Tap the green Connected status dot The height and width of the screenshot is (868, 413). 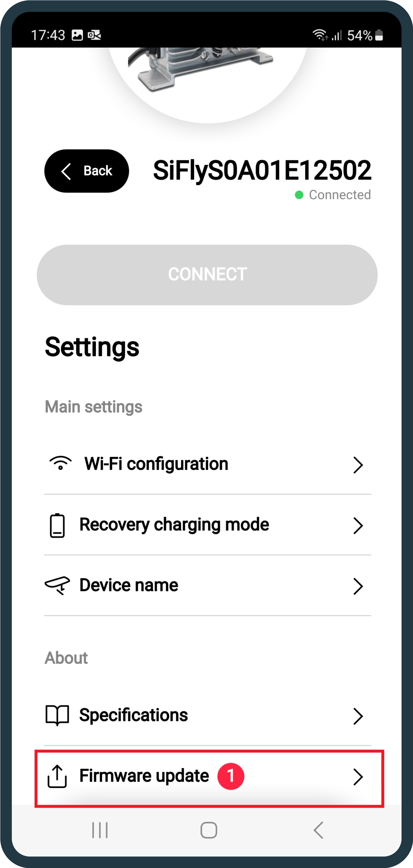point(299,195)
